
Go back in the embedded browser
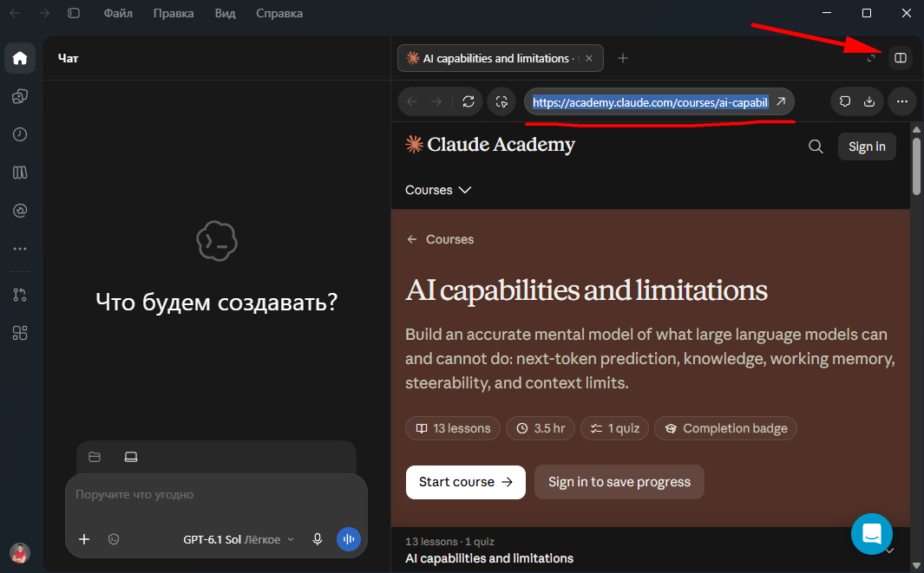coord(412,102)
